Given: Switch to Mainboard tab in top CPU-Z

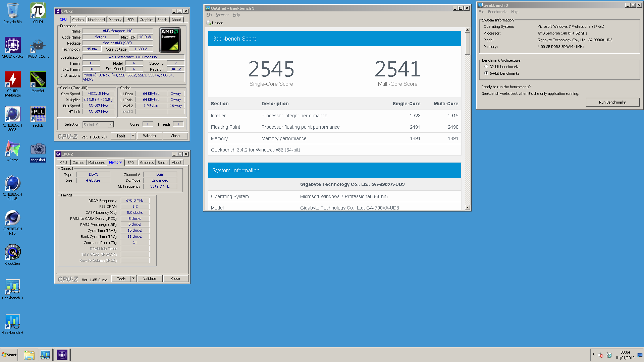Looking at the screenshot, I should (x=96, y=20).
